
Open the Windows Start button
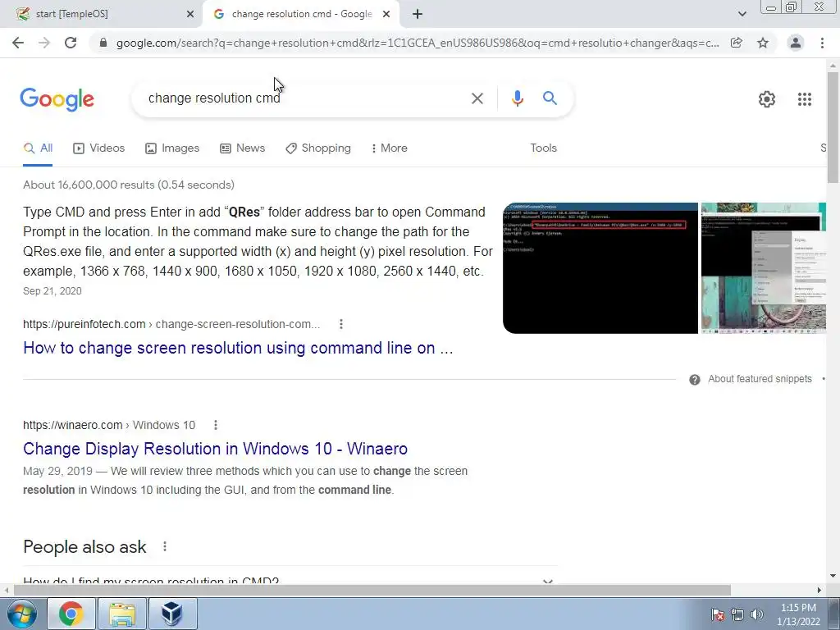point(21,614)
